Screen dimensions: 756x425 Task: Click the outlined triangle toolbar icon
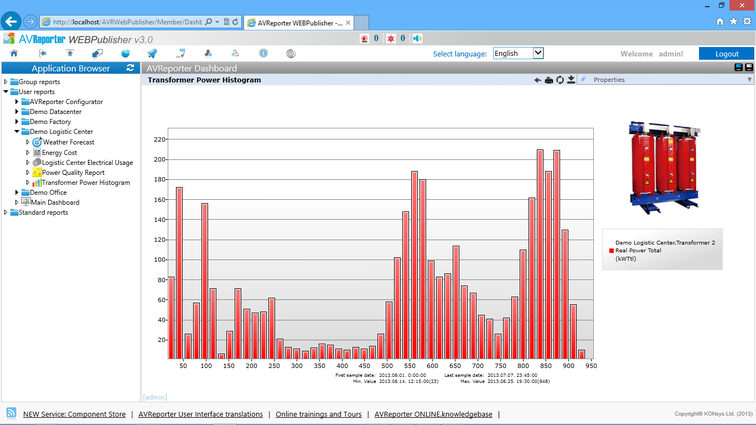(235, 54)
